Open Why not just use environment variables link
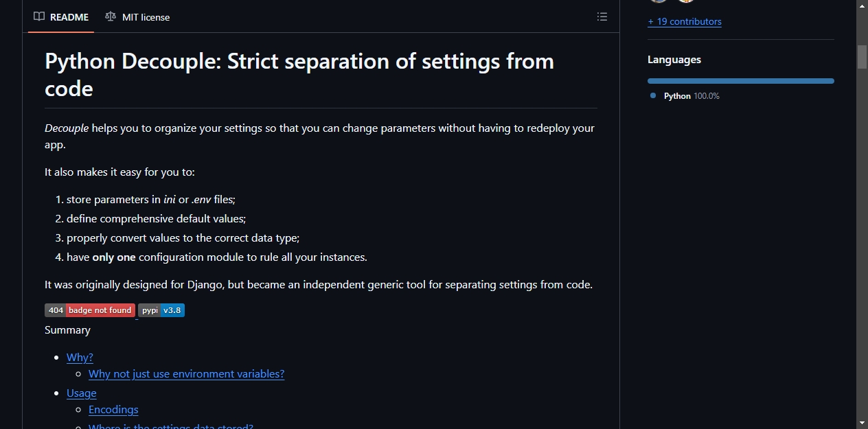The height and width of the screenshot is (429, 868). pos(186,373)
